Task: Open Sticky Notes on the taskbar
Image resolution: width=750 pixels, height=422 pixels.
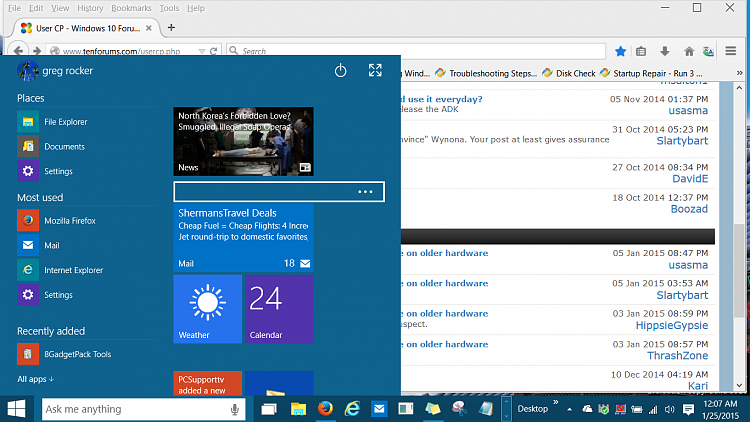Action: pyautogui.click(x=432, y=409)
